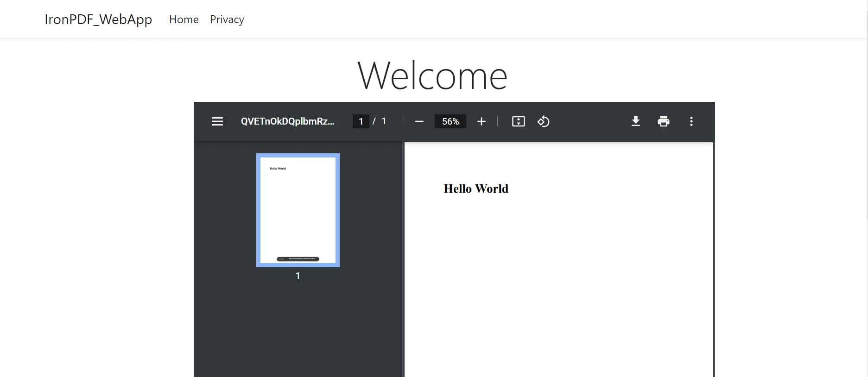Select the page 1 thumbnail
Screen dimensions: 868x377
click(298, 210)
